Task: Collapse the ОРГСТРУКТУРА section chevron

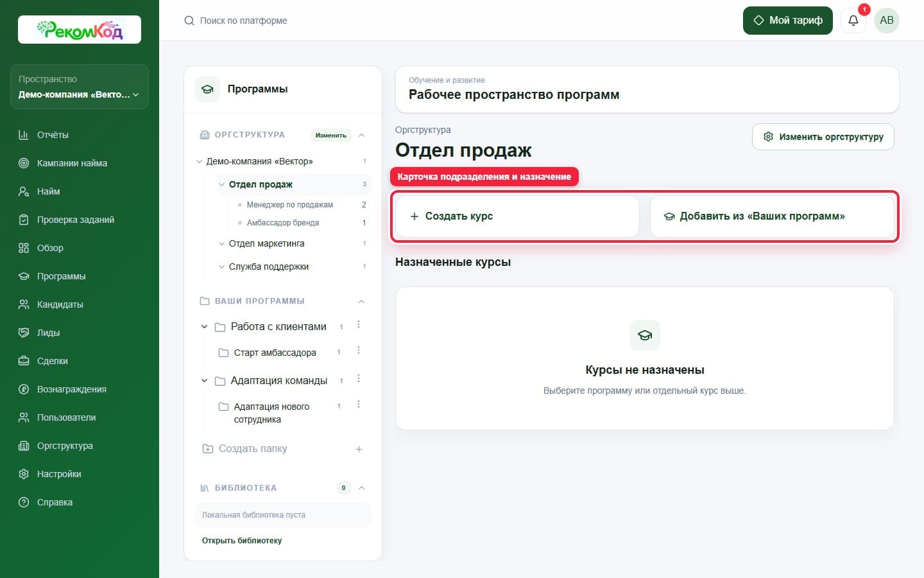Action: point(361,135)
